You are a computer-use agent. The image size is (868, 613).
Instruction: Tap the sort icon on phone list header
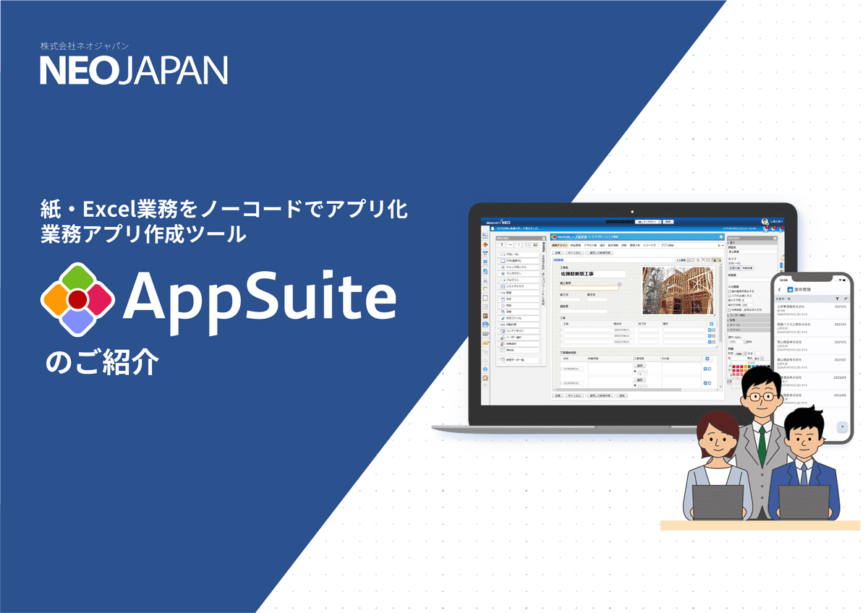coord(846,299)
